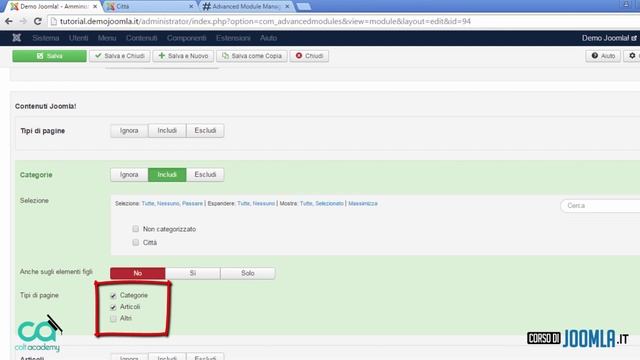The image size is (640, 360).
Task: Open the settings gear button in the toolbar
Action: tap(632, 56)
